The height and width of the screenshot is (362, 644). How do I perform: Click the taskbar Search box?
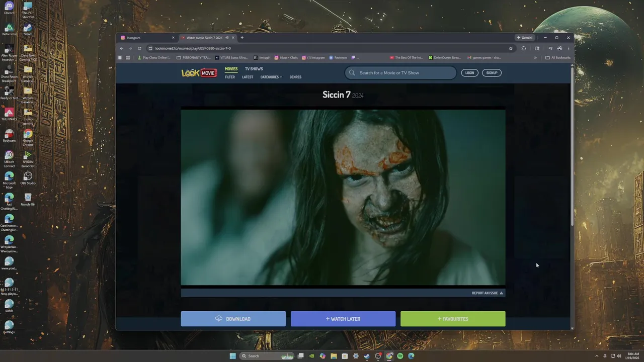pyautogui.click(x=267, y=356)
